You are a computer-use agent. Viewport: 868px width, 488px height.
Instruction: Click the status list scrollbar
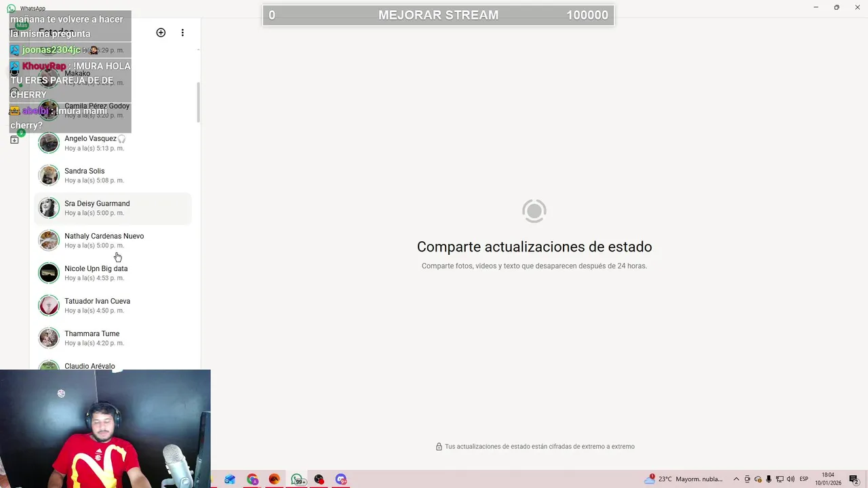click(198, 102)
